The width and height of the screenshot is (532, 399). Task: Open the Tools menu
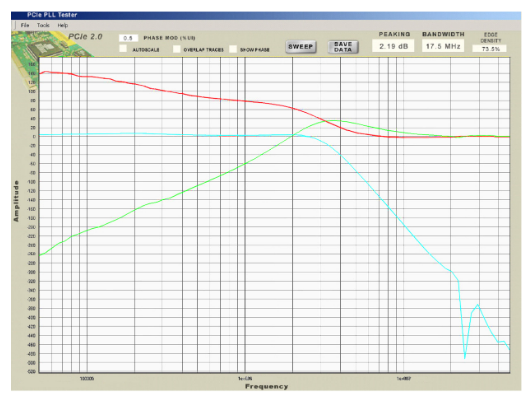point(43,25)
